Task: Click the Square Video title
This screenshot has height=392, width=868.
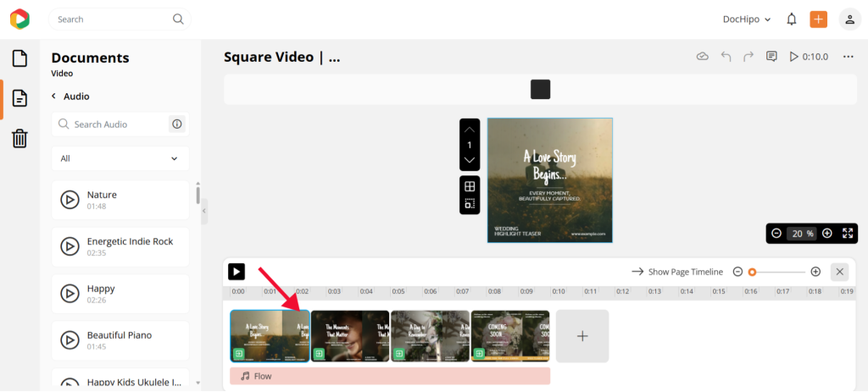Action: (x=281, y=58)
